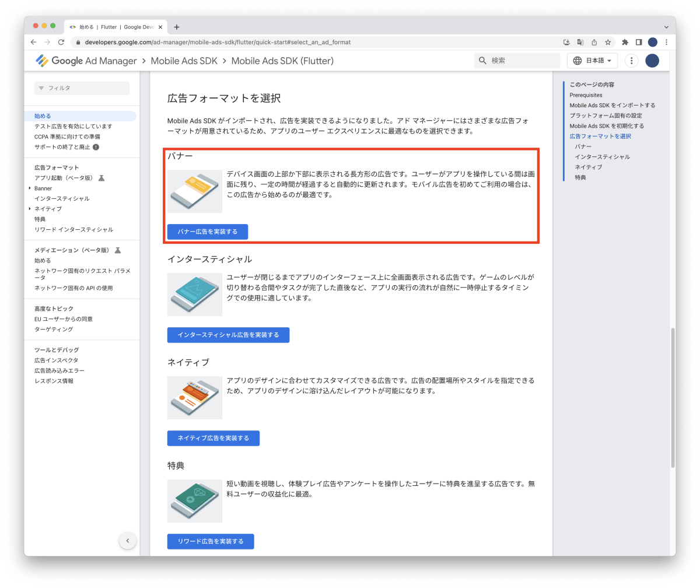Open 広告読み込みエラー in the sidebar
The height and width of the screenshot is (588, 700).
tap(60, 371)
